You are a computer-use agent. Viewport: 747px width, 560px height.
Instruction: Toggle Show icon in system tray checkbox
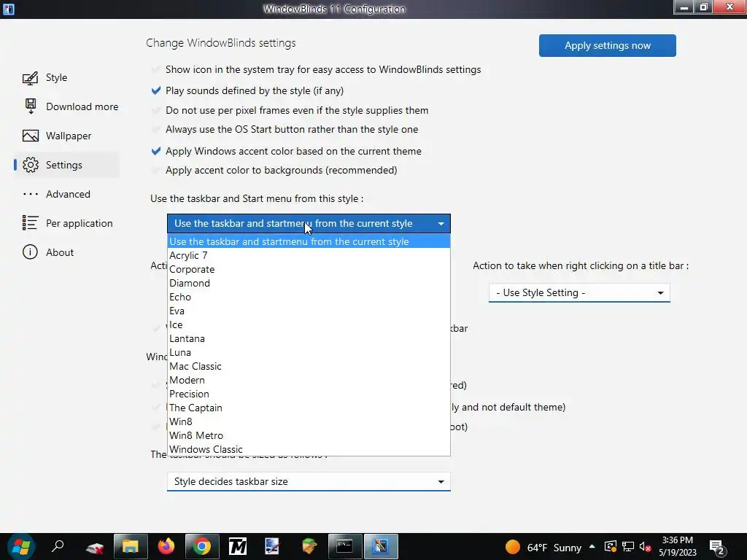point(156,69)
